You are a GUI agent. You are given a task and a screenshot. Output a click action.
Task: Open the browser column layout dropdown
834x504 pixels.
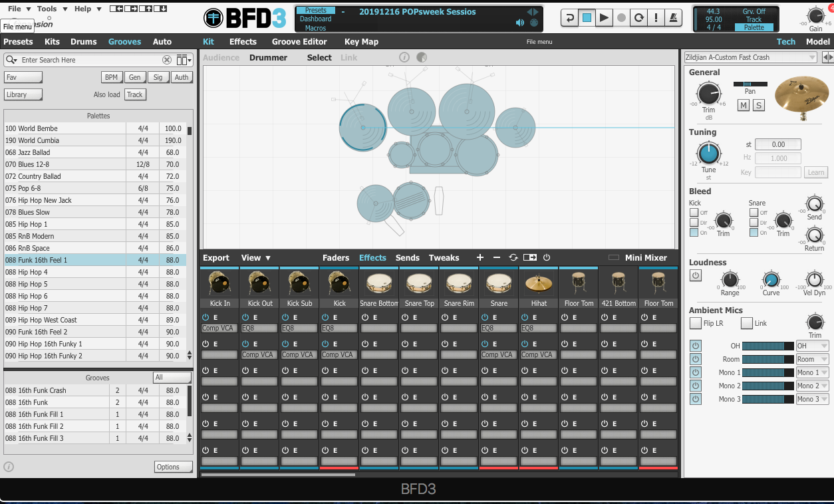tap(184, 60)
